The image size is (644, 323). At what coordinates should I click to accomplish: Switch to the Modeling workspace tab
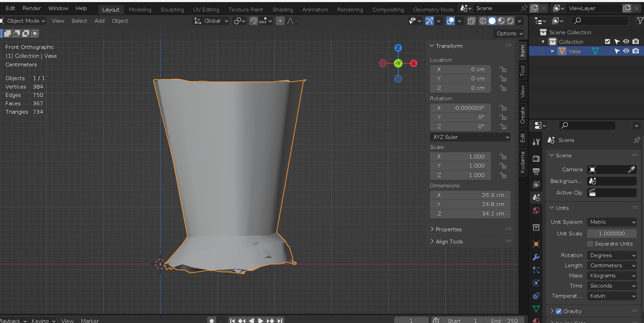[140, 9]
